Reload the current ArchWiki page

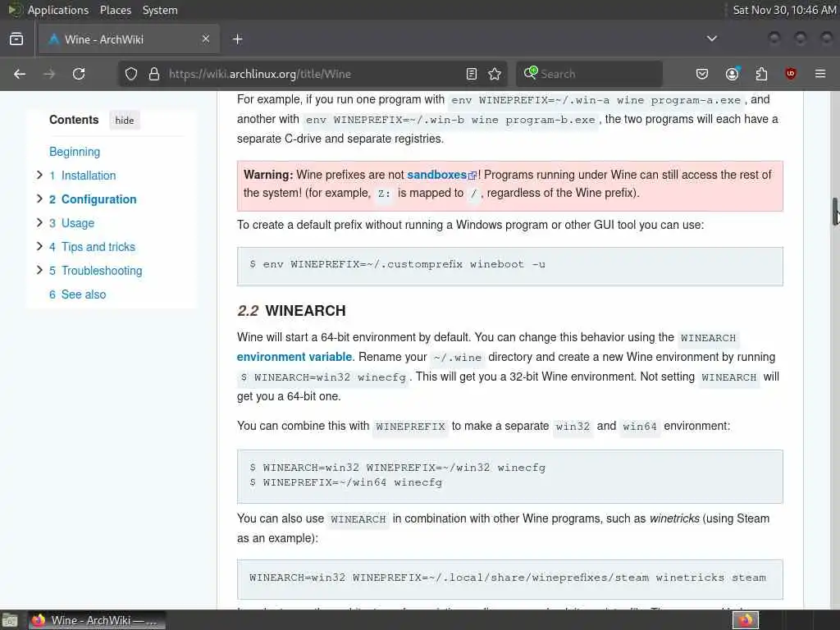click(79, 74)
